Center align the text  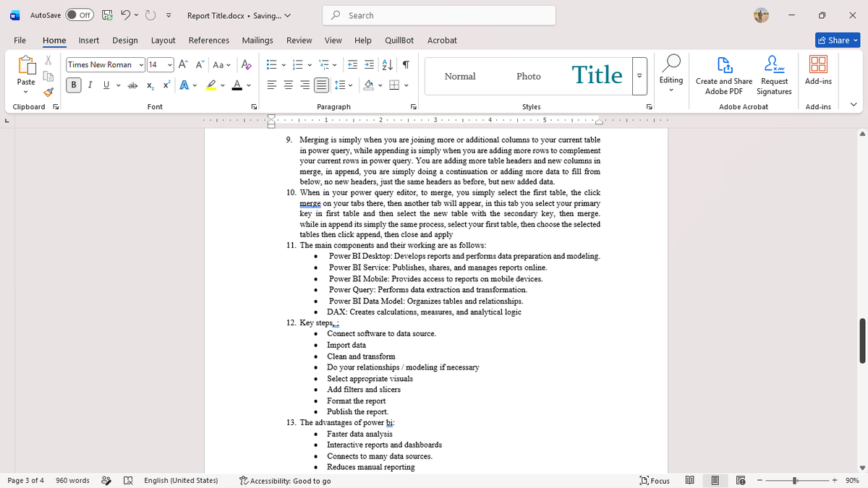pos(288,85)
